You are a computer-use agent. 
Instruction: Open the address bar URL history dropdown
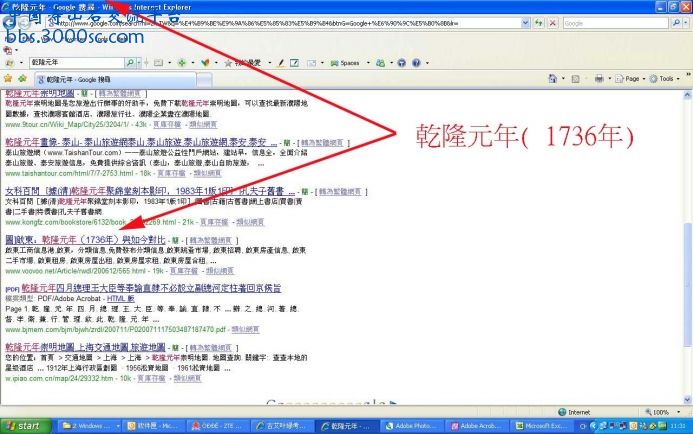point(525,23)
